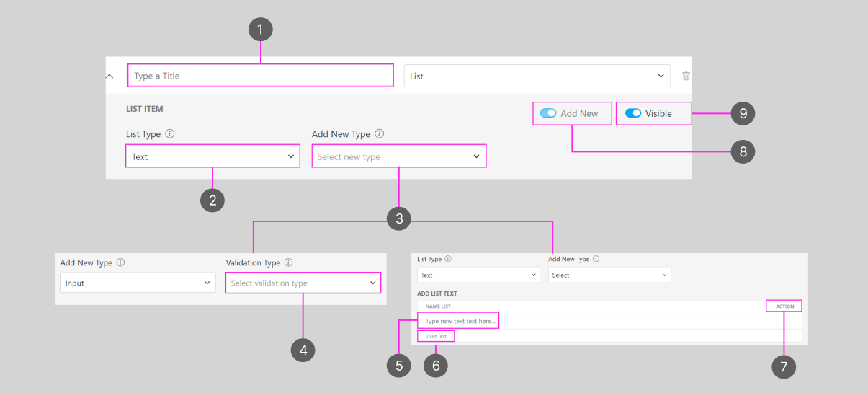Click Add New Type info icon above small Select dropdown
This screenshot has height=393, width=868.
596,259
